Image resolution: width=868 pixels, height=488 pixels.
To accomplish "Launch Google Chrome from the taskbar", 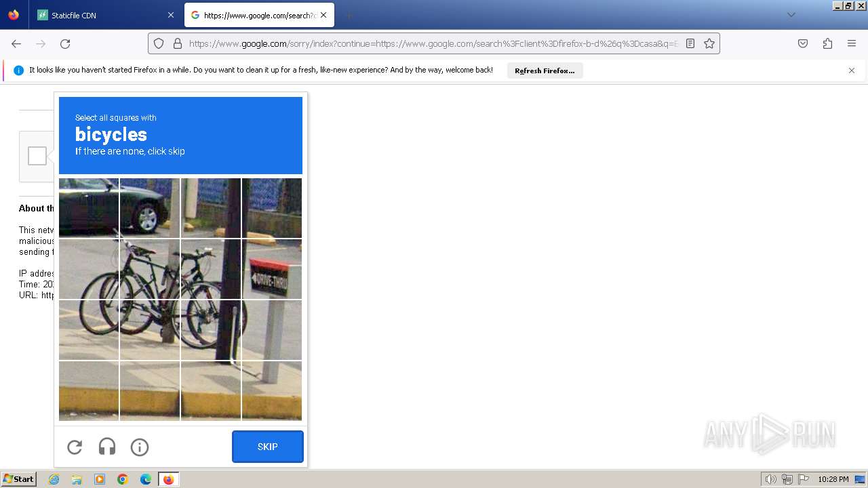I will pyautogui.click(x=123, y=479).
